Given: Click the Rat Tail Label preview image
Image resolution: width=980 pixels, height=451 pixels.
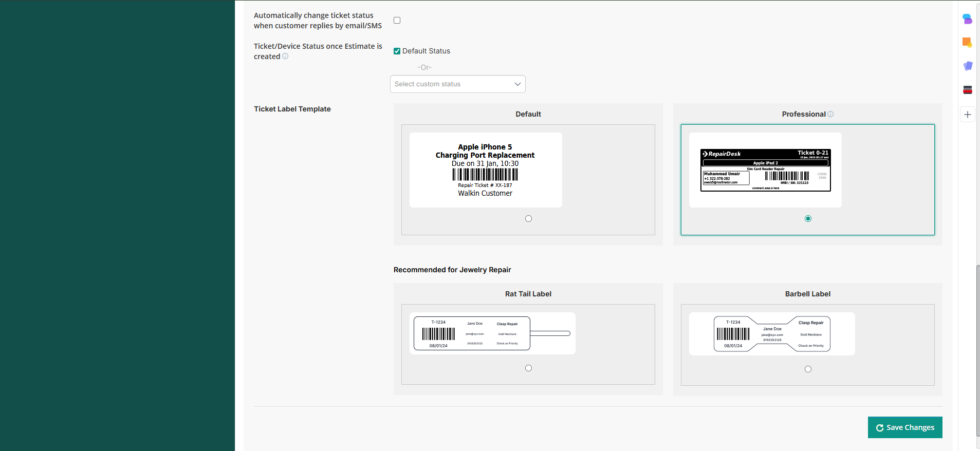Looking at the screenshot, I should [x=492, y=333].
